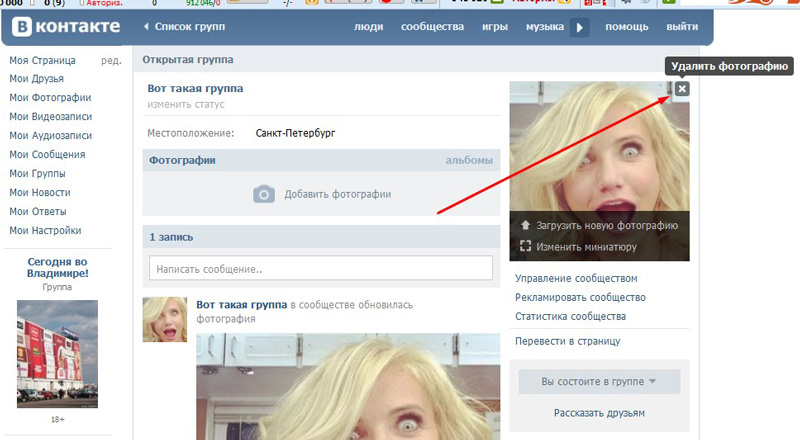The height and width of the screenshot is (440, 800).
Task: Open the люди menu item
Action: tap(368, 27)
